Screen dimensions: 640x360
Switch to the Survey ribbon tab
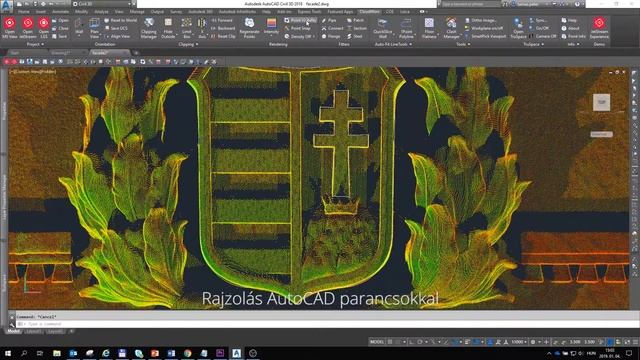176,12
